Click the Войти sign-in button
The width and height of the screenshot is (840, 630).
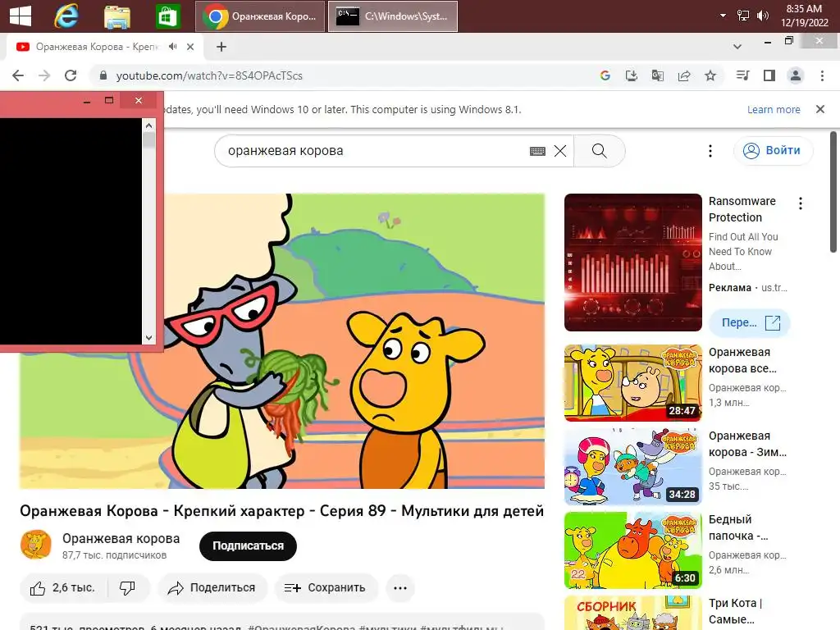(x=773, y=151)
